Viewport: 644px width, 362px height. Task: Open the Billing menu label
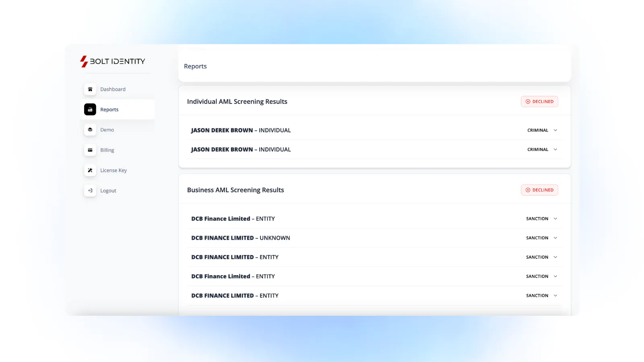107,150
